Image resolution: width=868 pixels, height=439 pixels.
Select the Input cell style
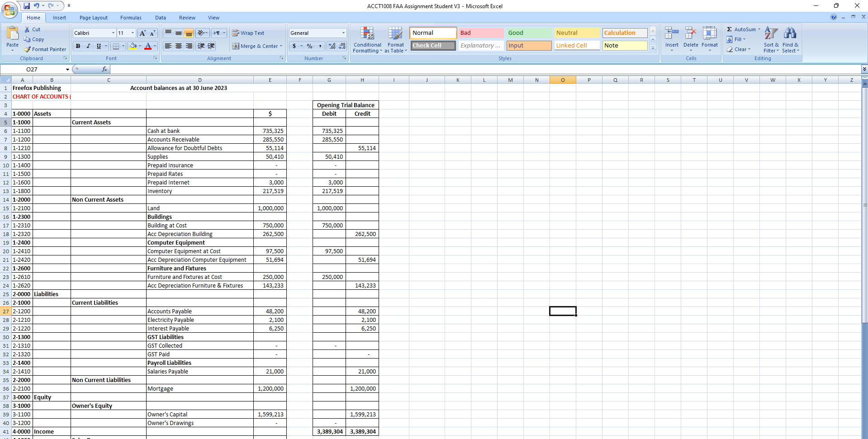528,45
